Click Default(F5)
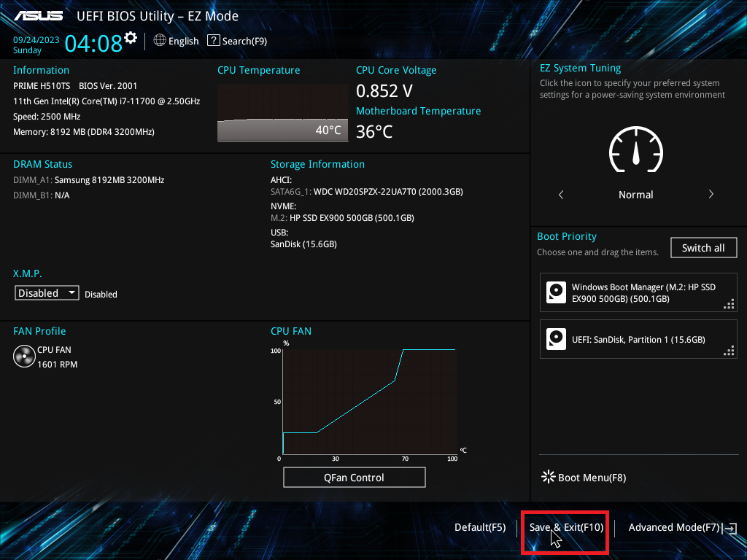Viewport: 747px width, 560px height. point(480,527)
